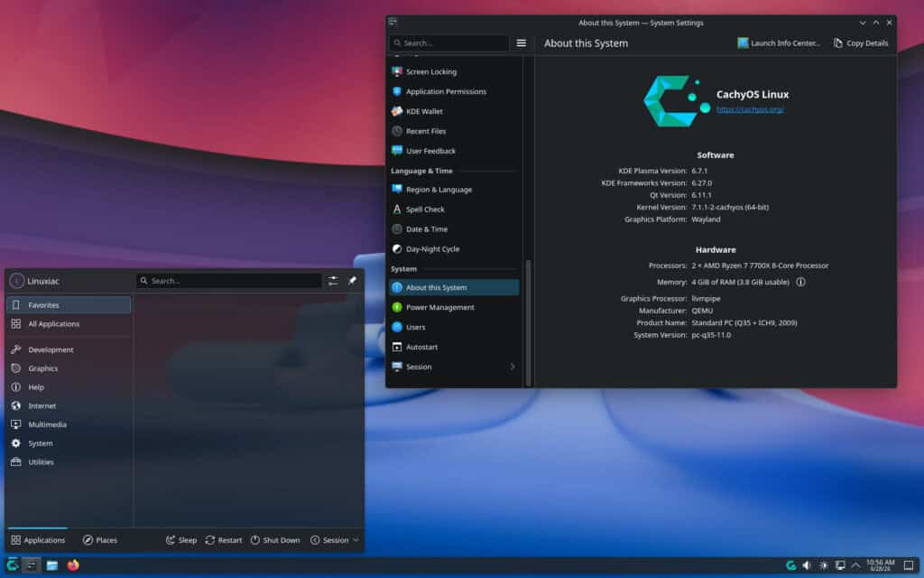Click the CachyOS launcher taskbar icon
The width and height of the screenshot is (924, 578).
pyautogui.click(x=13, y=565)
